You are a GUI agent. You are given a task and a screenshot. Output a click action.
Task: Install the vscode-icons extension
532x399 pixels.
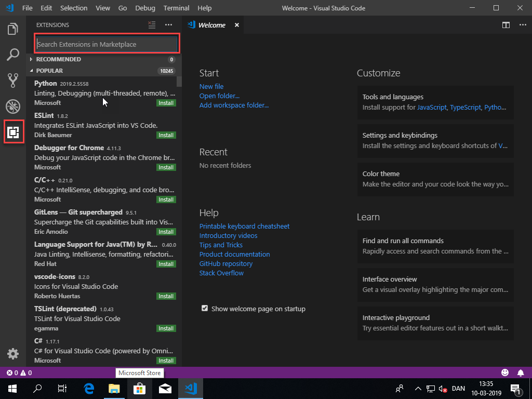pos(166,296)
